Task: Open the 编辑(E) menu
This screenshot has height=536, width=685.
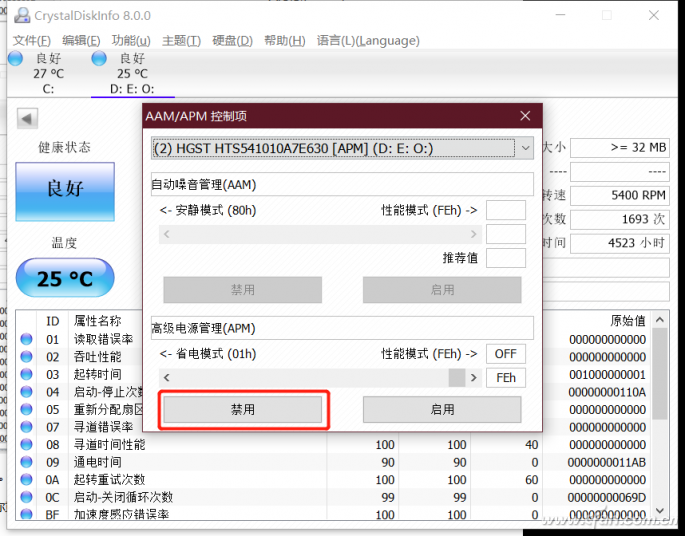Action: pos(81,41)
